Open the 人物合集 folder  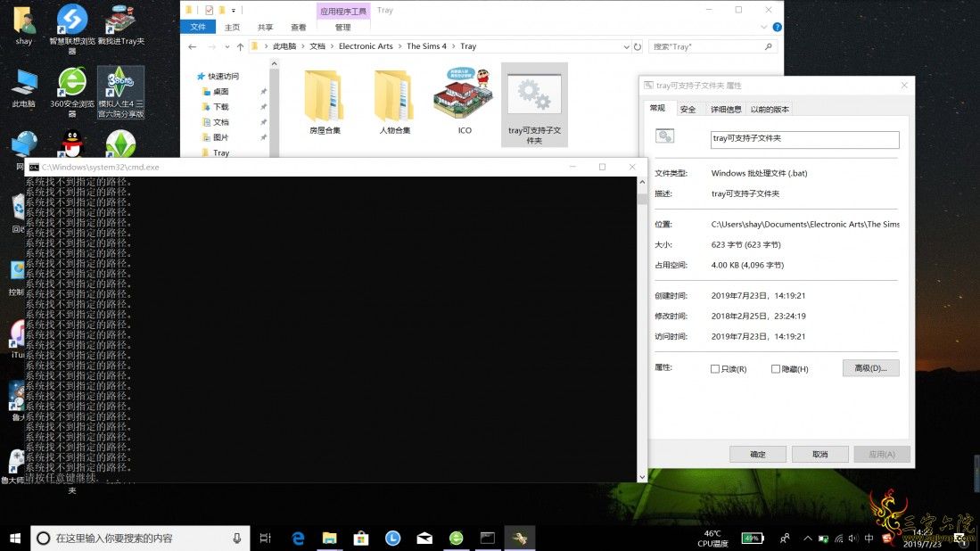[x=394, y=103]
